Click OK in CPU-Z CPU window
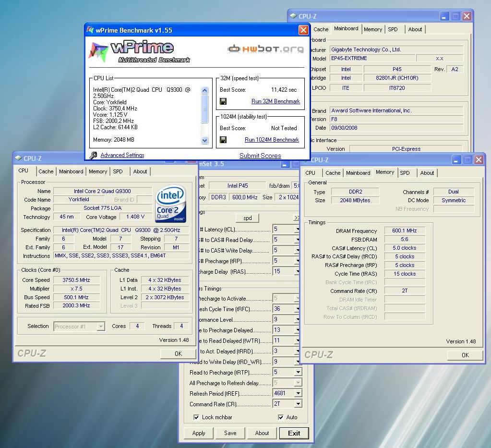This screenshot has height=448, width=491. [178, 354]
